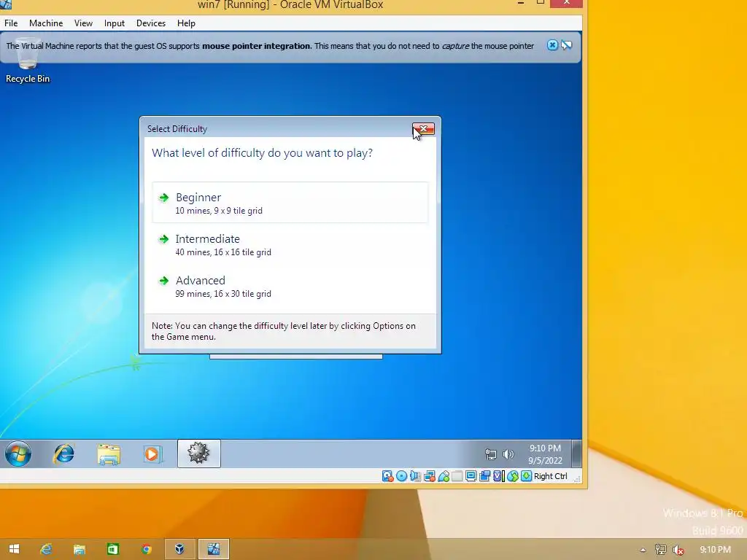Click the muted host volume icon

tap(678, 550)
